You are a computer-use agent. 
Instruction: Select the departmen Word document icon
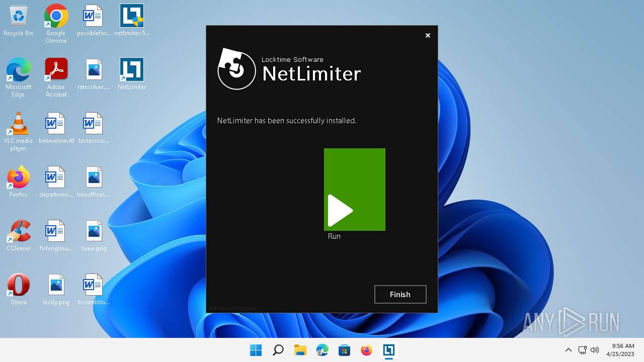point(56,183)
